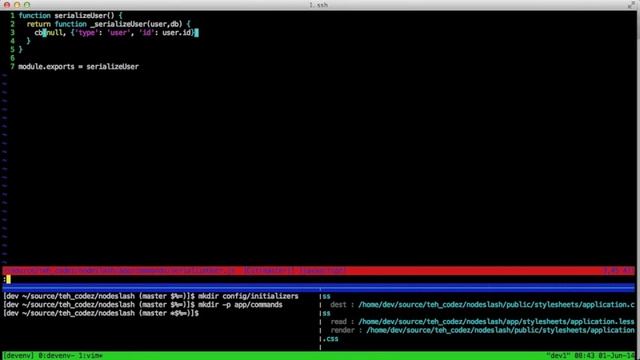Screen dimensions: 640x360
Task: Click 'mkdir config/initializers' command in the shell pane
Action: (248, 296)
